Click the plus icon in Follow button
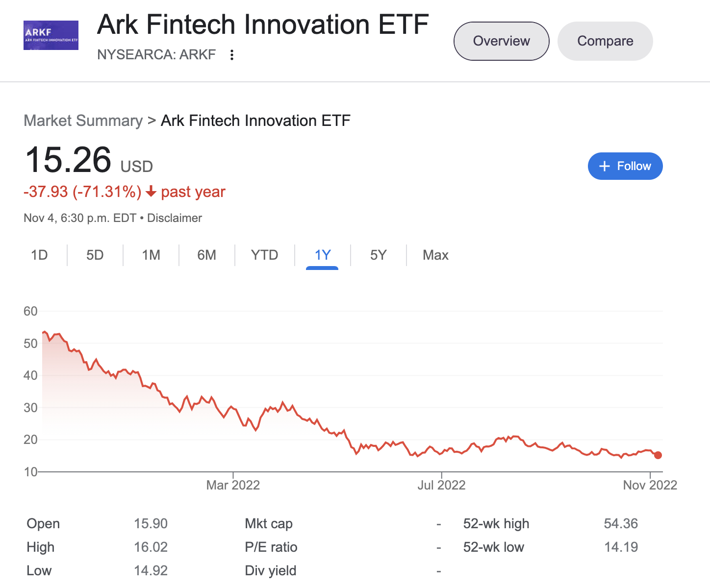 pyautogui.click(x=605, y=166)
